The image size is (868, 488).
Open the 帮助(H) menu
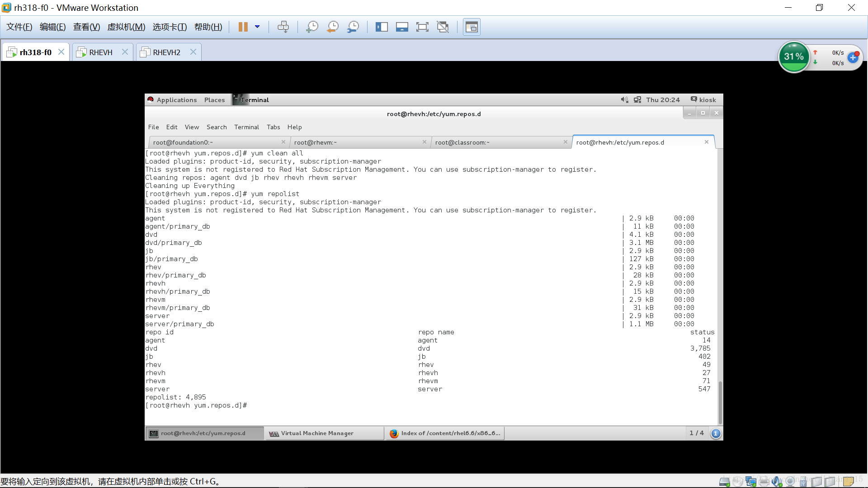(x=208, y=27)
